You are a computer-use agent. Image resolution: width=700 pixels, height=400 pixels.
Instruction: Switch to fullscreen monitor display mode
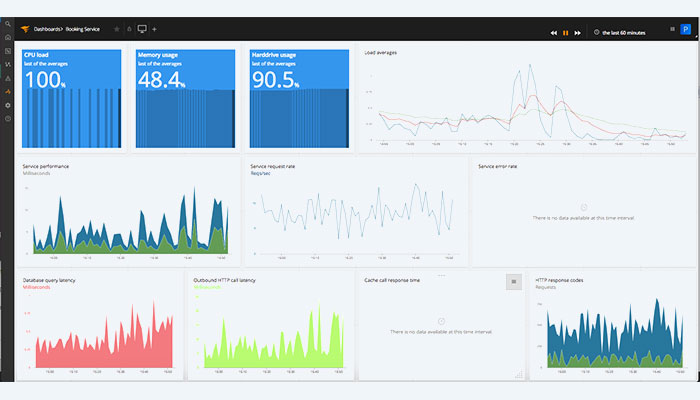click(141, 30)
